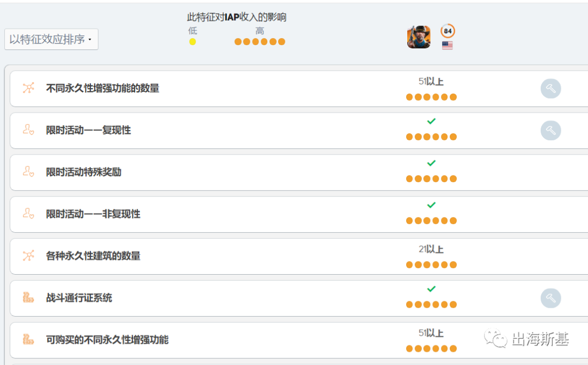Click the US flag icon

[x=448, y=46]
